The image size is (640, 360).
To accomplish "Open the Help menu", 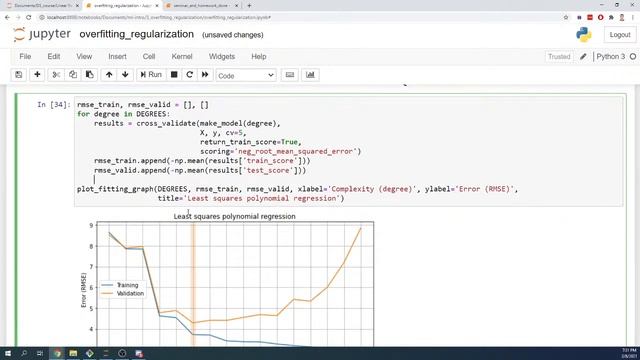I will tap(259, 56).
